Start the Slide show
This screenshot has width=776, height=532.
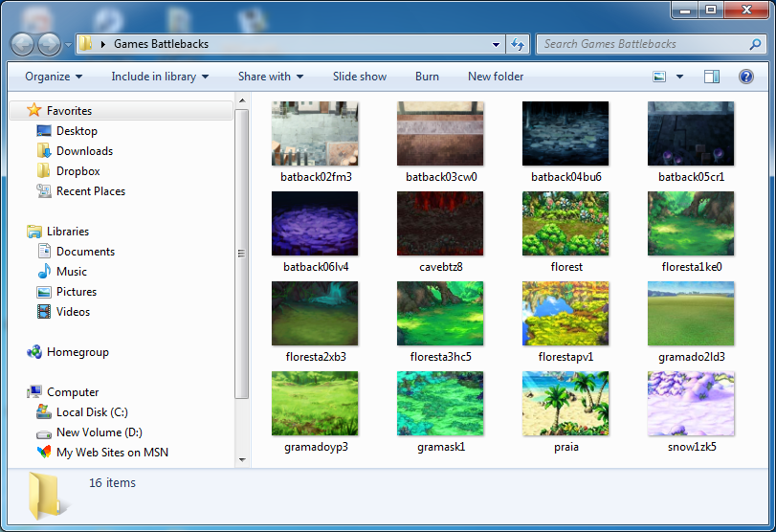[x=360, y=77]
